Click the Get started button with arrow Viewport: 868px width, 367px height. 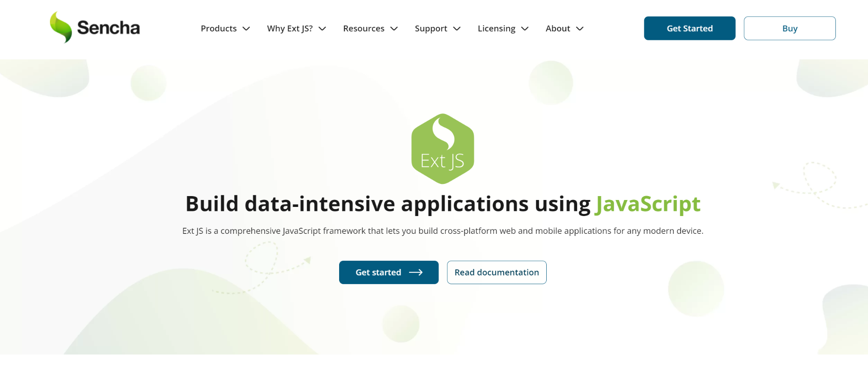click(389, 272)
